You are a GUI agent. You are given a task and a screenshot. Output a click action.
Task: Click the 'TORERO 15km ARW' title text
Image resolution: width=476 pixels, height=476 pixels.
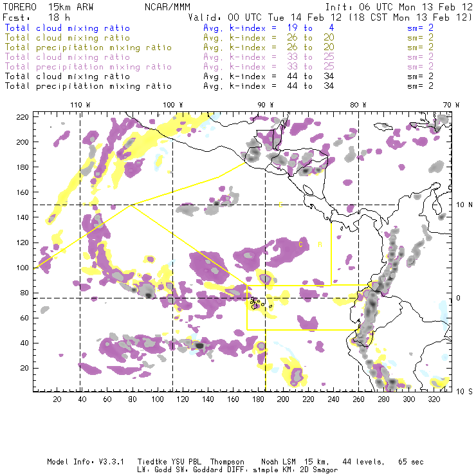[48, 7]
